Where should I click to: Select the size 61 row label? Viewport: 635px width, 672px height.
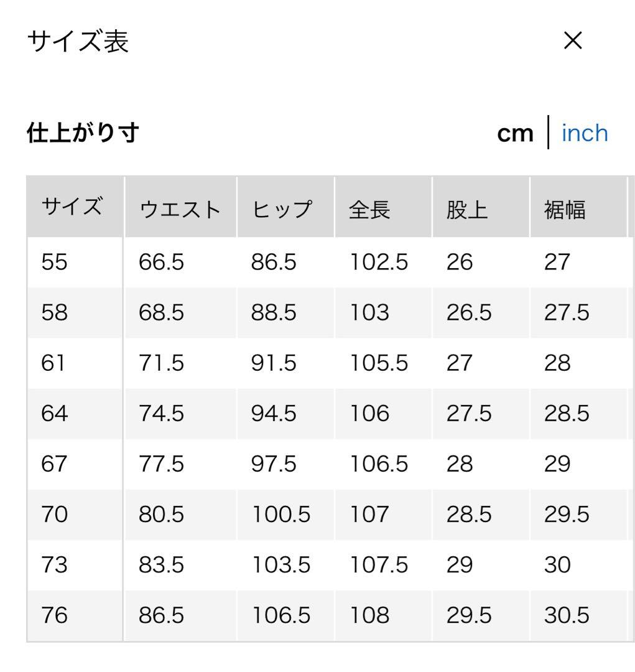tap(53, 363)
